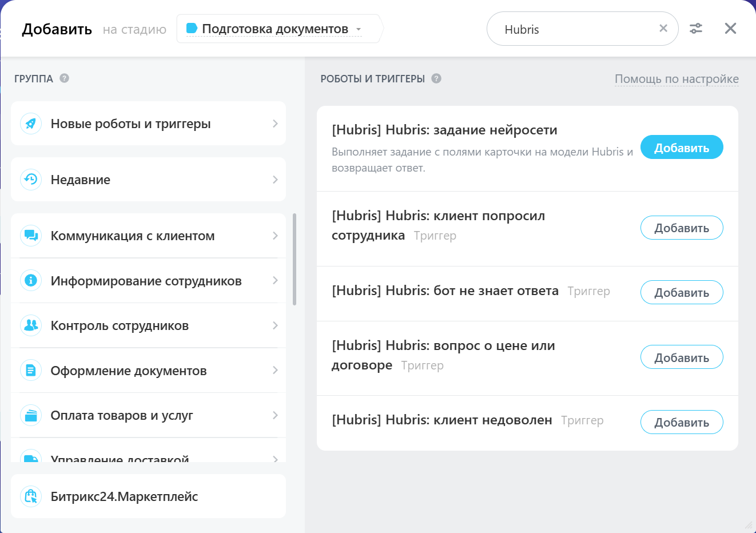Click the blue stage color tag icon
756x533 pixels.
coord(192,28)
